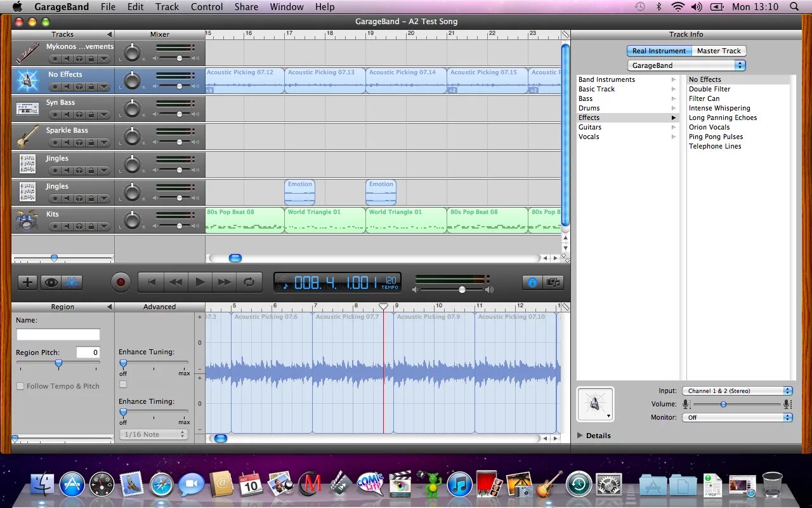Image resolution: width=812 pixels, height=508 pixels.
Task: Open the Spotlight search icon
Action: 794,7
